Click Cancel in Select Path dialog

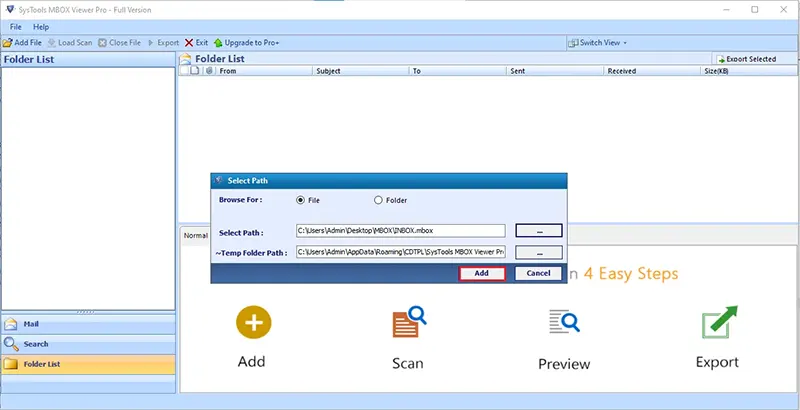[x=538, y=273]
